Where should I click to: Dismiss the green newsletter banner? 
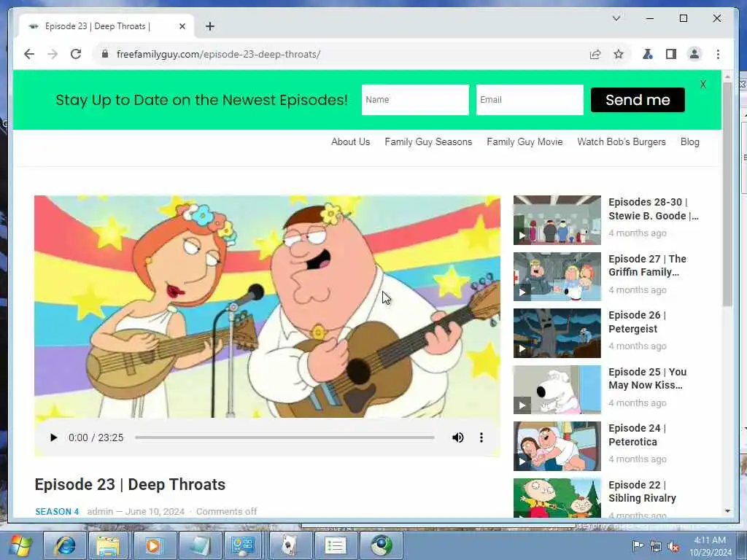[x=703, y=85]
